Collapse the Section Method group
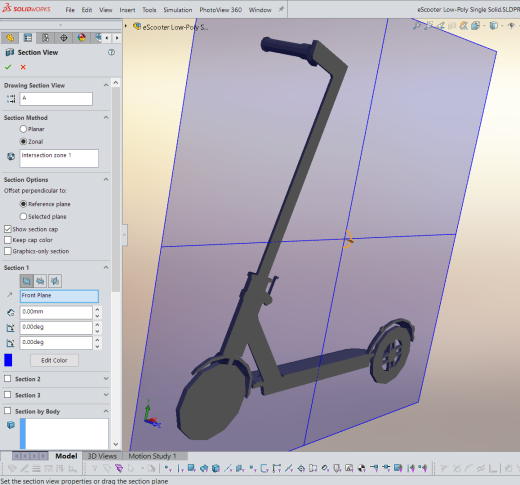This screenshot has width=520, height=485. [x=106, y=117]
